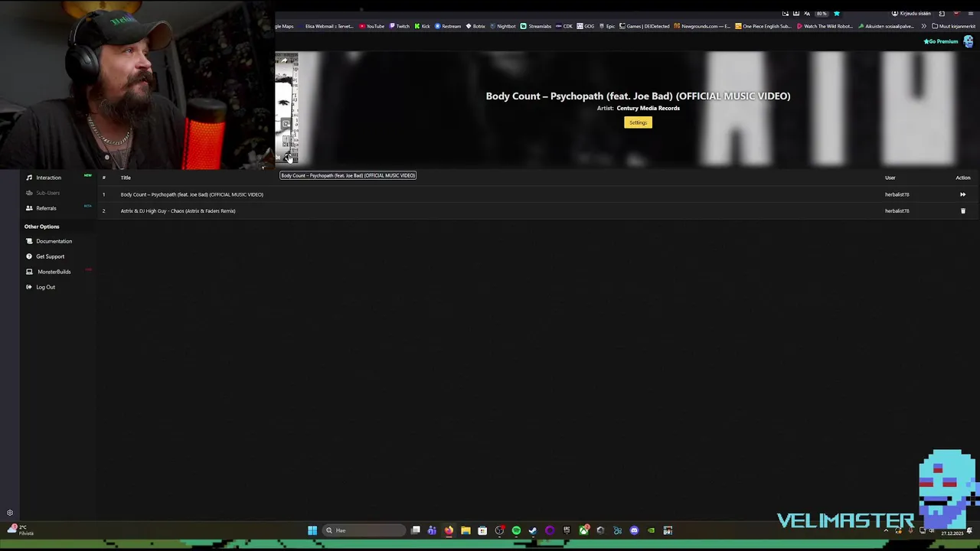Open Get Support in the sidebar
The image size is (980, 551).
point(50,256)
